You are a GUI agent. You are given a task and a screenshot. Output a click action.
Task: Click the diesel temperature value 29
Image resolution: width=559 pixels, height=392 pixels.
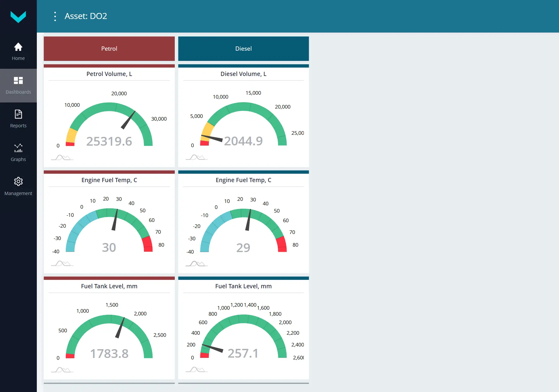point(243,248)
